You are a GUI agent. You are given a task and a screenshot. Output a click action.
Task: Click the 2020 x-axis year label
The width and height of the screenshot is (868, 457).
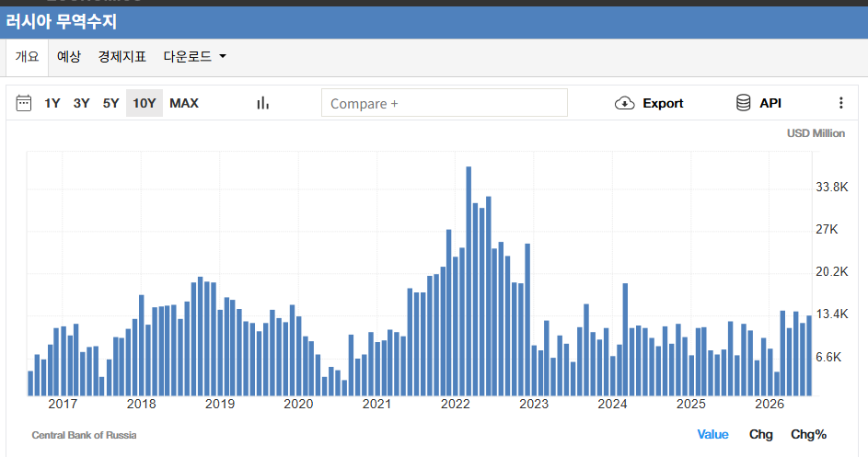pyautogui.click(x=298, y=404)
